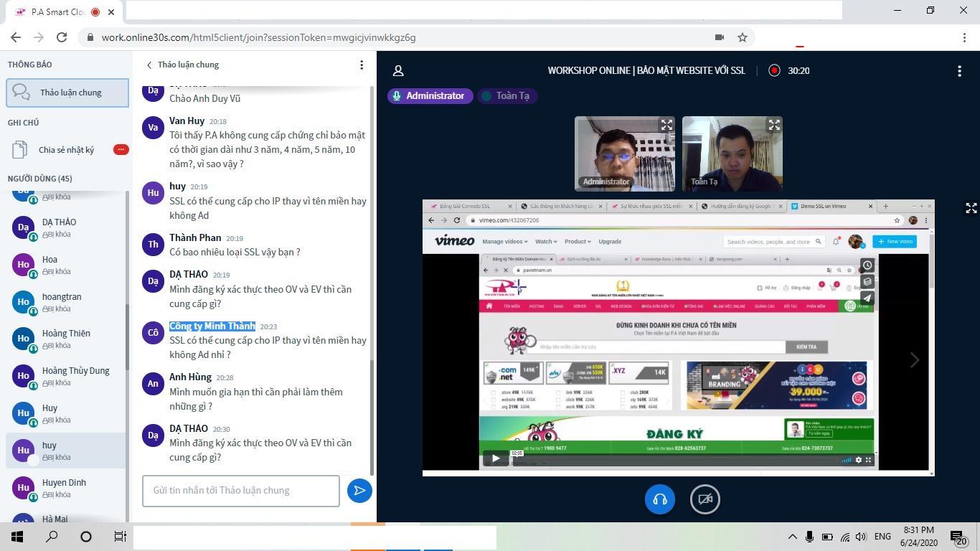Open Vimeo Manage videos dropdown
This screenshot has width=980, height=551.
click(505, 242)
